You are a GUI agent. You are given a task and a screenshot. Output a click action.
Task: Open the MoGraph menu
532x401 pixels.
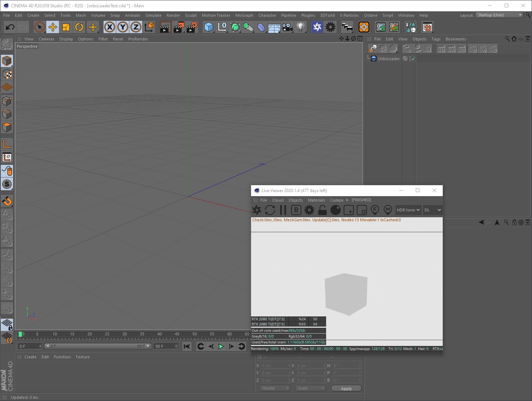pos(244,15)
